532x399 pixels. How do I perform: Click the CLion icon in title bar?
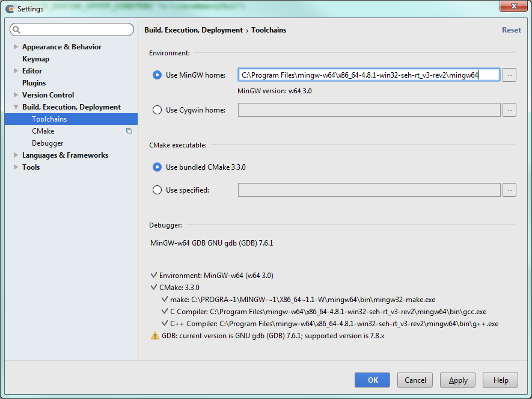(10, 9)
